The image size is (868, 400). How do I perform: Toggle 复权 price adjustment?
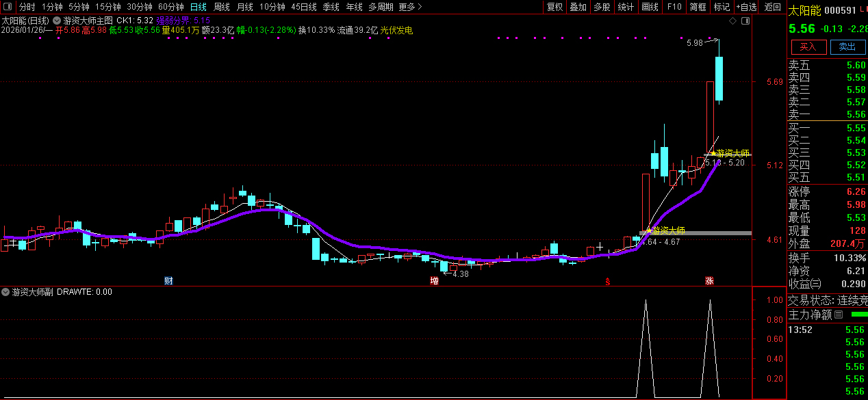pyautogui.click(x=554, y=7)
